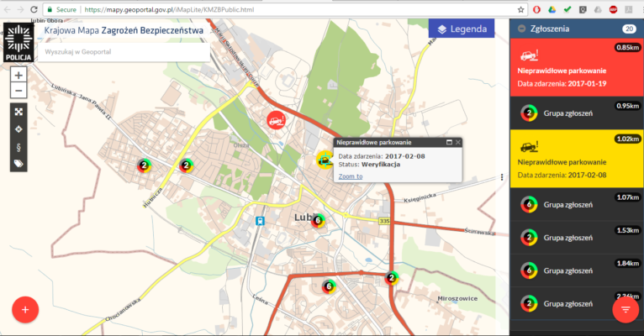Click the 0.85km distance badge
Image resolution: width=644 pixels, height=336 pixels.
[627, 48]
